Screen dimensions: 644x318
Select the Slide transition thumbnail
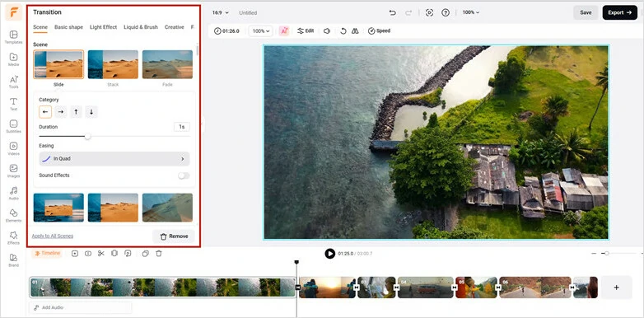pyautogui.click(x=58, y=64)
